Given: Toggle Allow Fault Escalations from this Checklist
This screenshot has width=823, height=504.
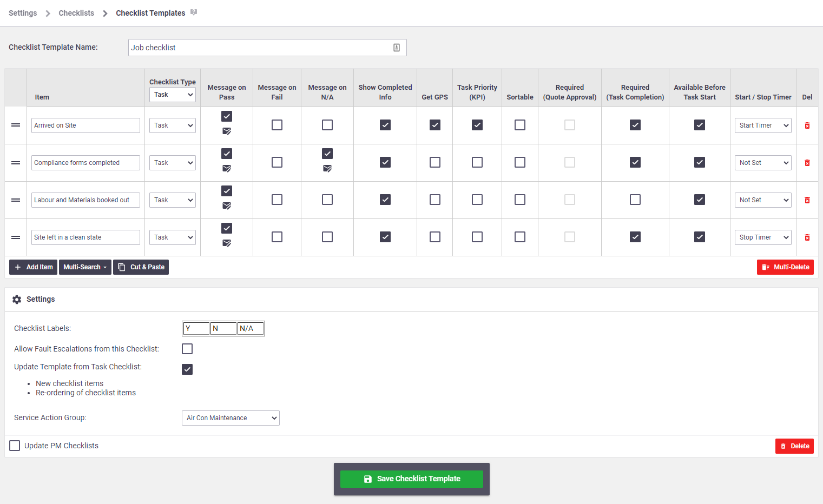Looking at the screenshot, I should (187, 349).
